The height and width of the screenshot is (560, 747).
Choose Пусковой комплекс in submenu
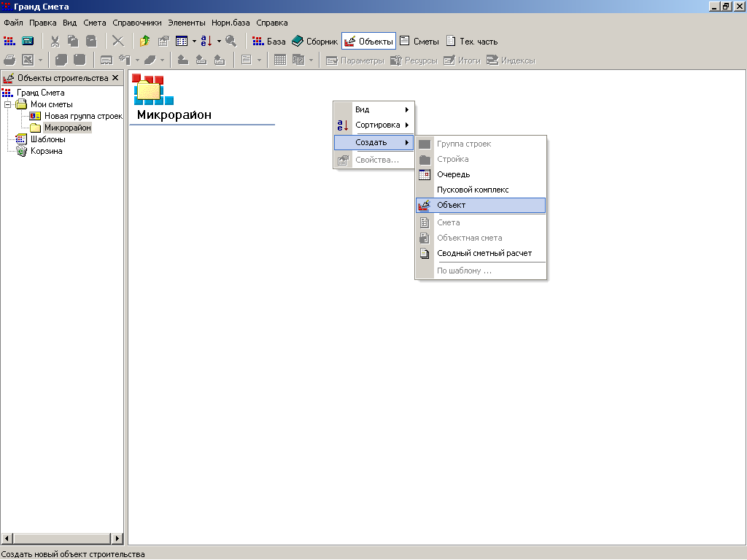481,190
